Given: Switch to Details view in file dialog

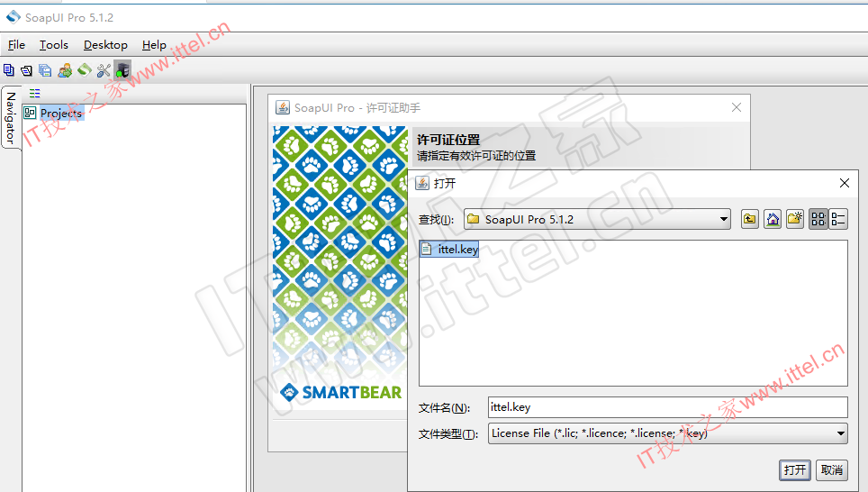Looking at the screenshot, I should pos(838,219).
